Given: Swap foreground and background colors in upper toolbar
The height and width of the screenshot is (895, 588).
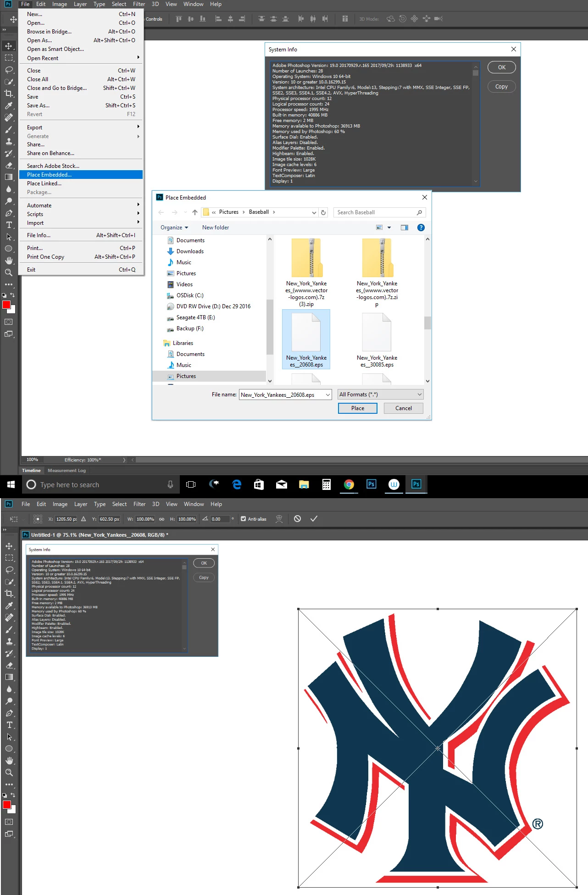Looking at the screenshot, I should point(12,295).
